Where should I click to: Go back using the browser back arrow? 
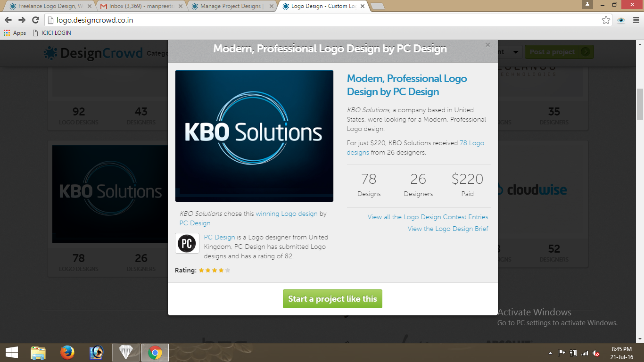[8, 20]
